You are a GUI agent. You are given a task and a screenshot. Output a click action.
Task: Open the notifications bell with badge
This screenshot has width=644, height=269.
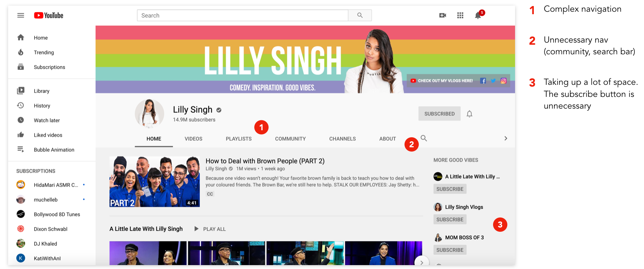pos(479,15)
